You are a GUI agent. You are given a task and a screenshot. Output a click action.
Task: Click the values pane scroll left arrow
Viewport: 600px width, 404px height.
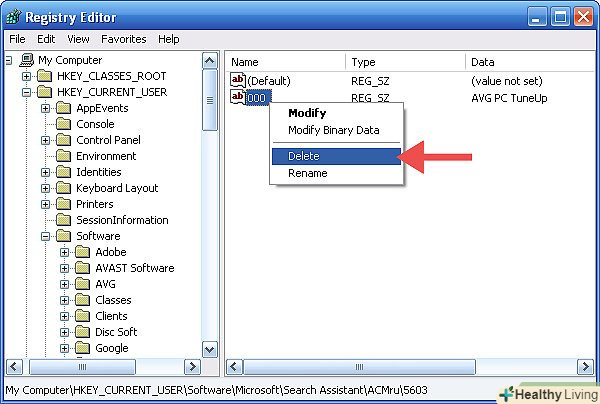coord(234,367)
